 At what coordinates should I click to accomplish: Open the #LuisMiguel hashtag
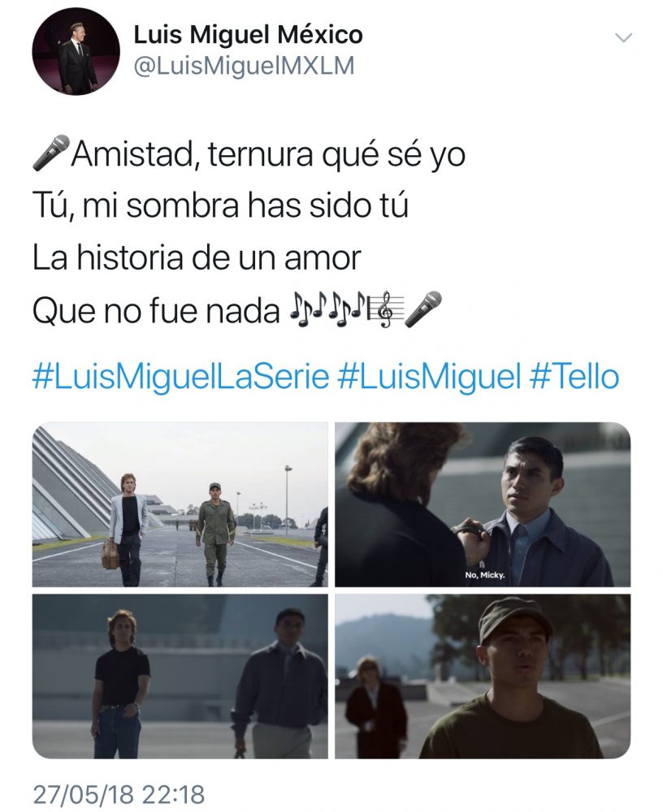[x=429, y=377]
